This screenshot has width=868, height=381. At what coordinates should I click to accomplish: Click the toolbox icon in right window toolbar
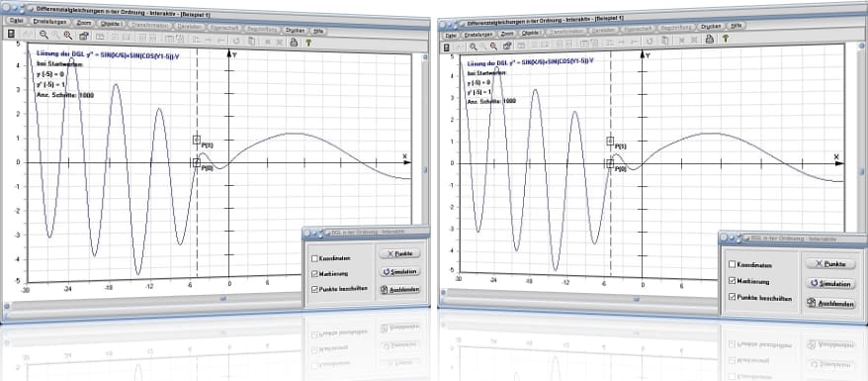point(507,46)
